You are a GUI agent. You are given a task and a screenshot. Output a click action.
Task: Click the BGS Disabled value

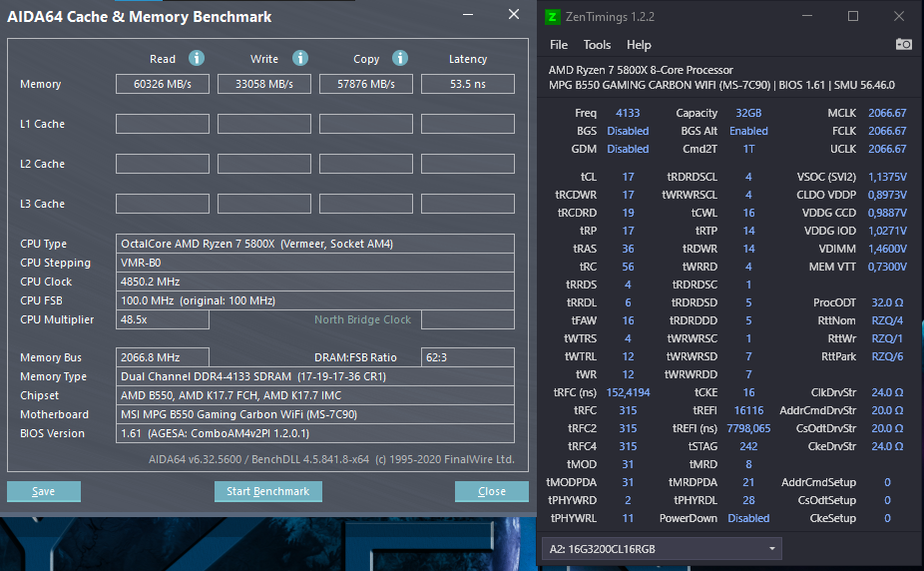click(x=628, y=131)
